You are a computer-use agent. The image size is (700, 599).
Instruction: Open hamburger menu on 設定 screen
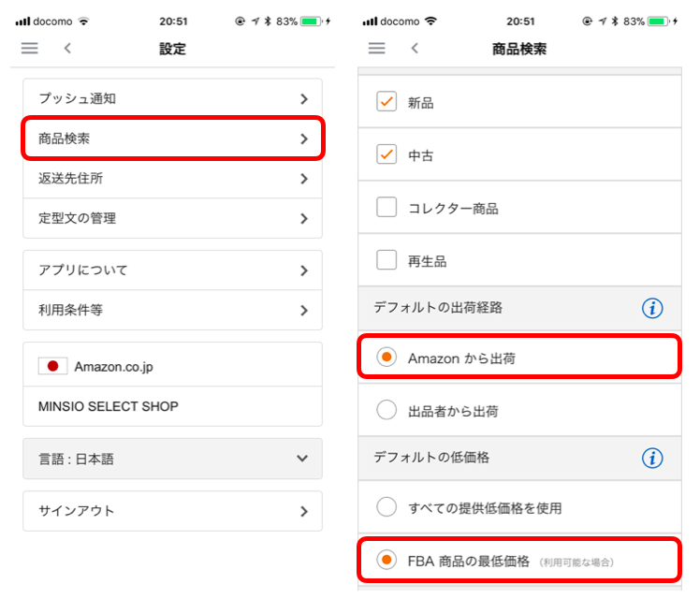coord(29,49)
